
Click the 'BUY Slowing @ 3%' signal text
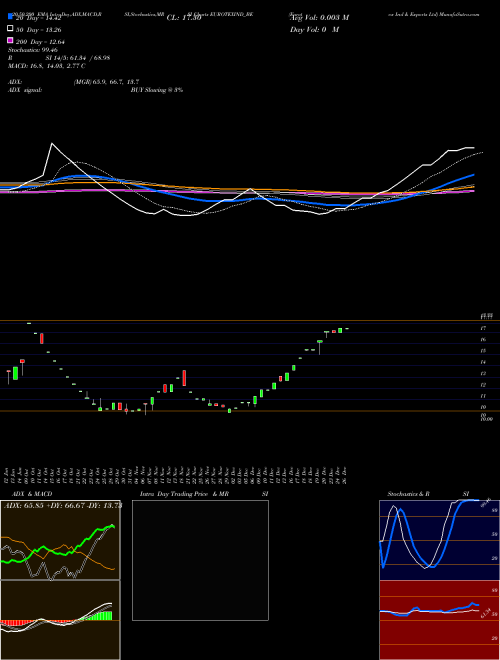pyautogui.click(x=157, y=90)
